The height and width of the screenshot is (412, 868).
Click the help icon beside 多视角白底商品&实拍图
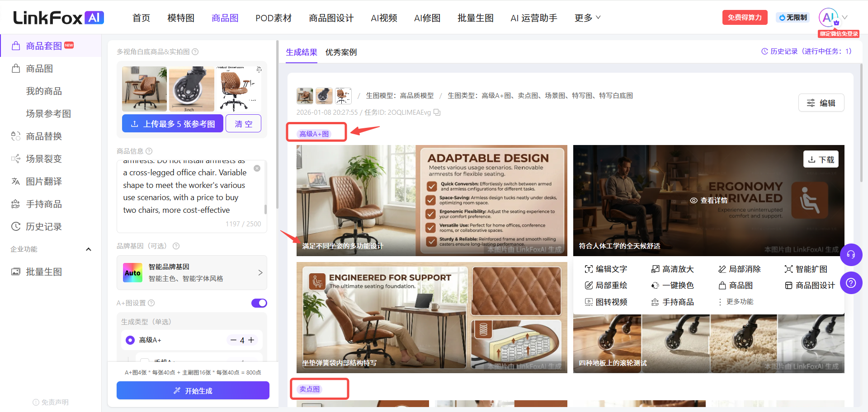tap(195, 52)
